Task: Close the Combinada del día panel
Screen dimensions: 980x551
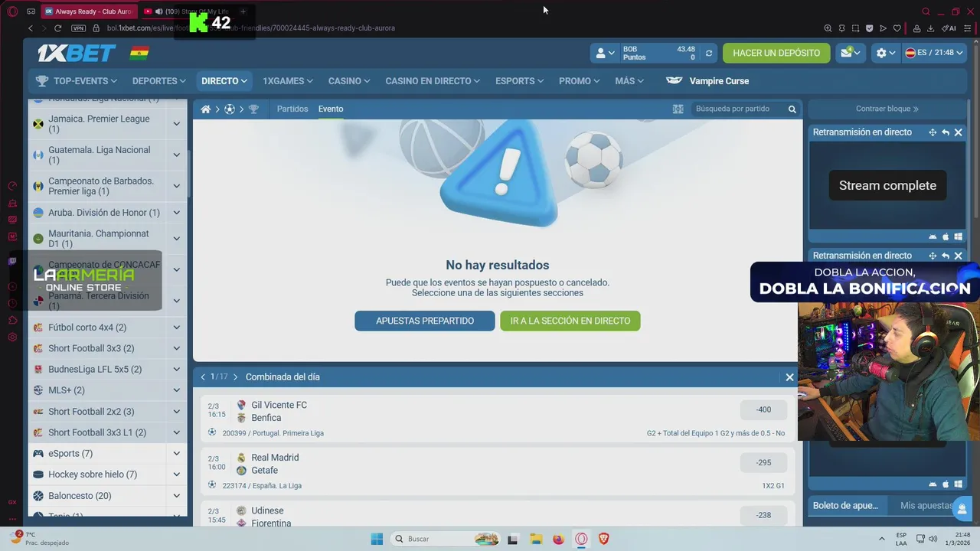Action: [789, 377]
